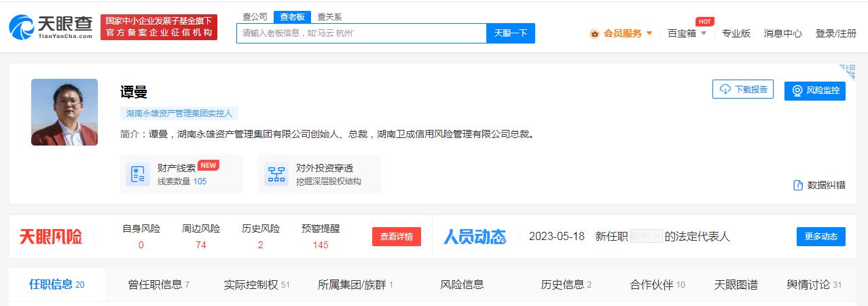Click the 风险监控 button
Screen dimensions: 868x306
click(815, 90)
